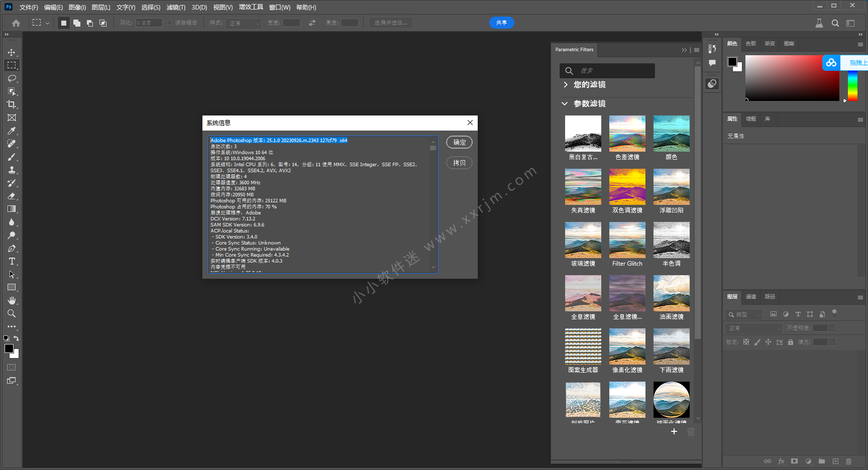Enable Subtract from Selection mode
This screenshot has height=470, width=868.
tap(90, 23)
